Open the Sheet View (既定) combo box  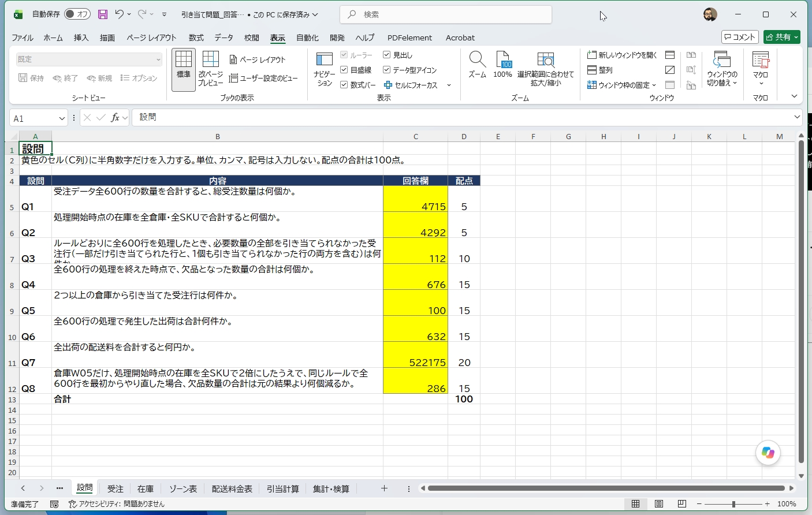89,59
